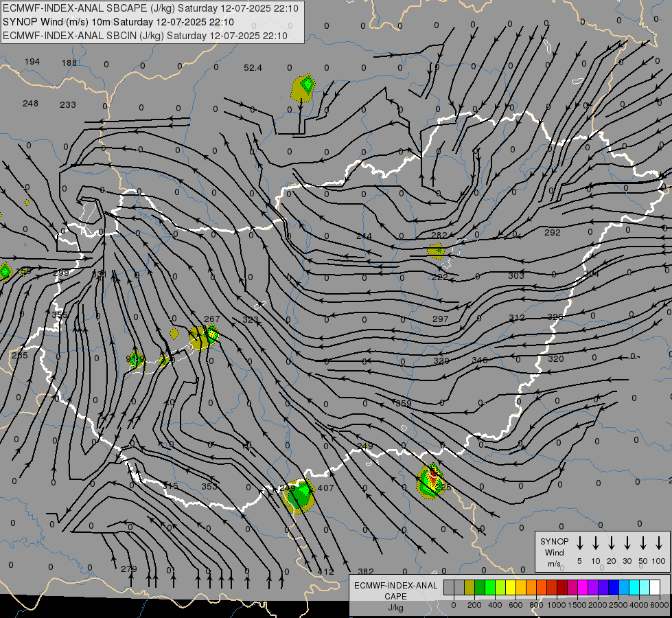Click the SBCAPE title line in header

tap(150, 8)
